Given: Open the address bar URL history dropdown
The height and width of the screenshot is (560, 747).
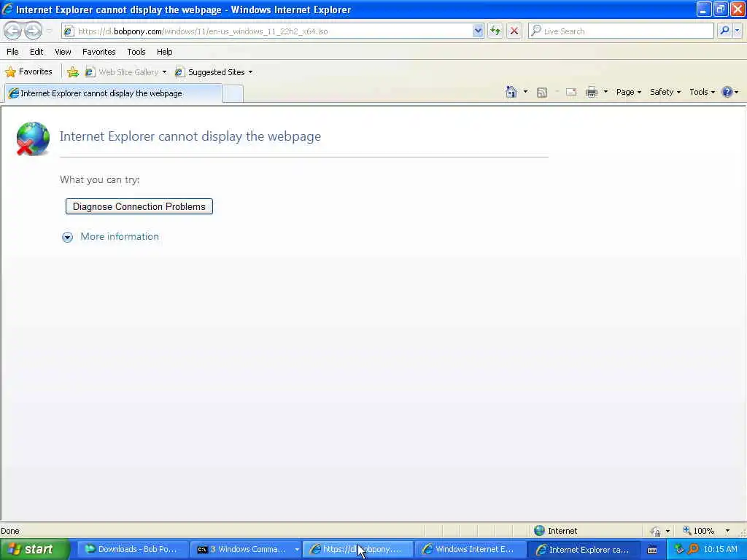Looking at the screenshot, I should 478,31.
